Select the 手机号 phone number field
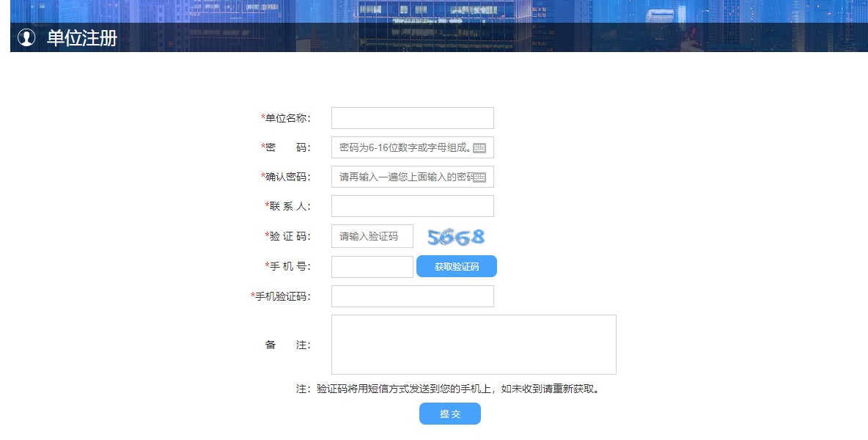This screenshot has width=868, height=440. pos(372,266)
